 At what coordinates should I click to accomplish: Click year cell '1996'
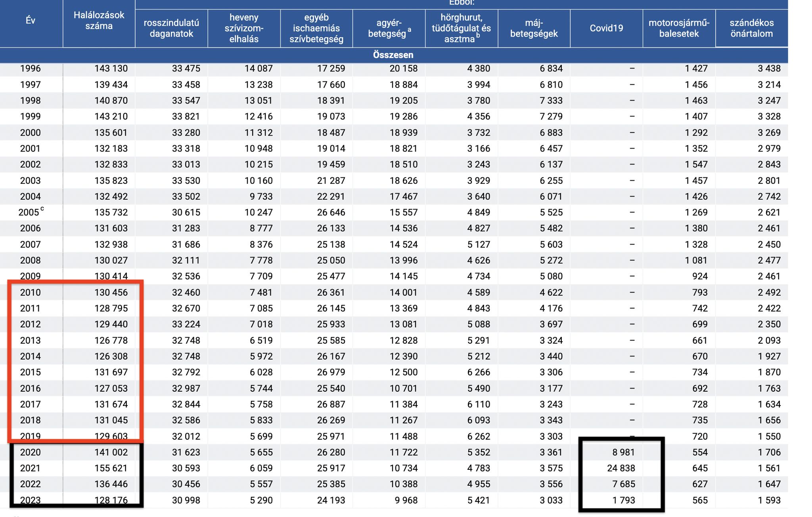coord(31,68)
